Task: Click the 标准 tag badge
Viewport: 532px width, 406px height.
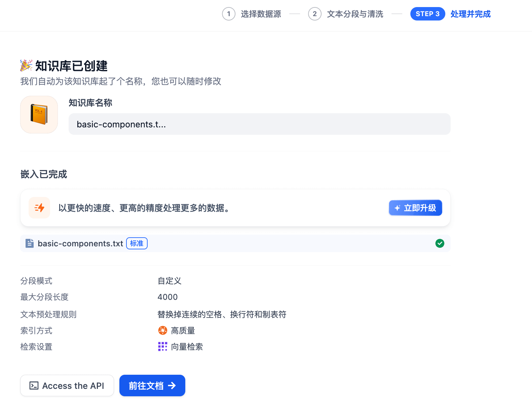Action: (x=137, y=243)
